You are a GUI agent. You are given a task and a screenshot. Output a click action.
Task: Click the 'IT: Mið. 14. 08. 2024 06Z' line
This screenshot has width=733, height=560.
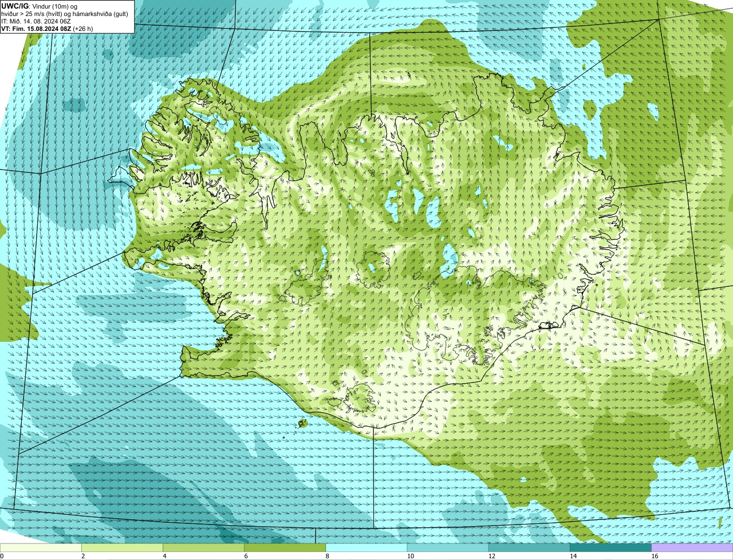36,21
